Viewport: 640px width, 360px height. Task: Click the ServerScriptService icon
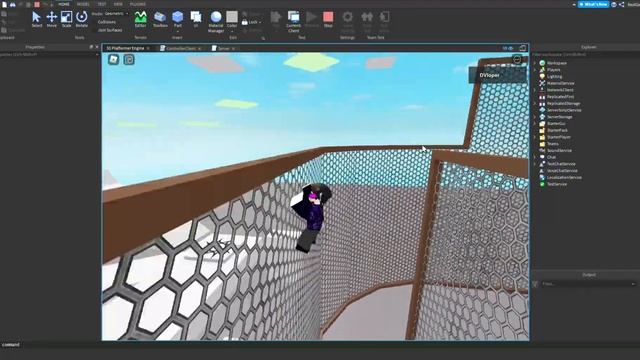(x=542, y=110)
